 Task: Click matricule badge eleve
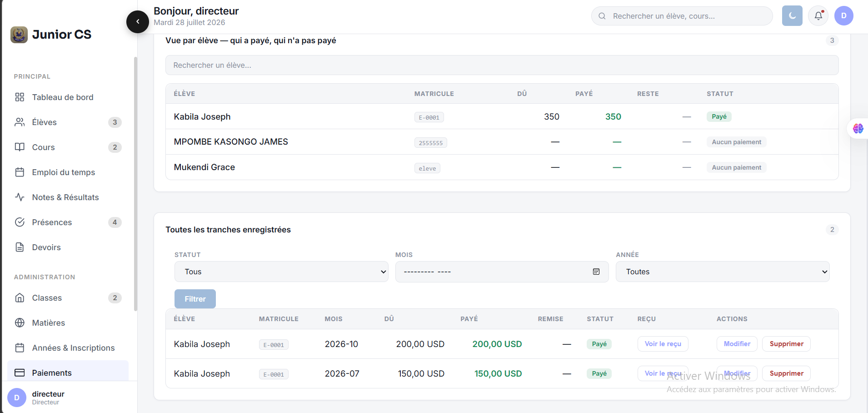coord(427,168)
